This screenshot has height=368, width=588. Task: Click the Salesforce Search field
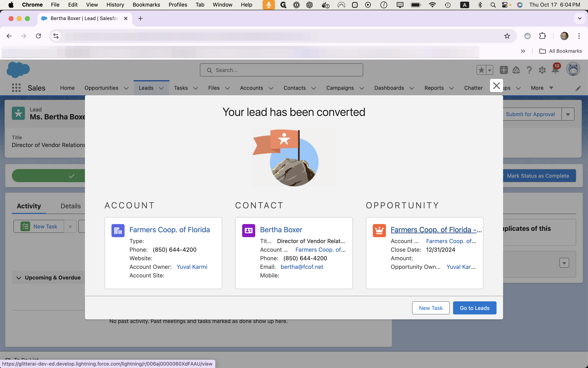pos(281,70)
